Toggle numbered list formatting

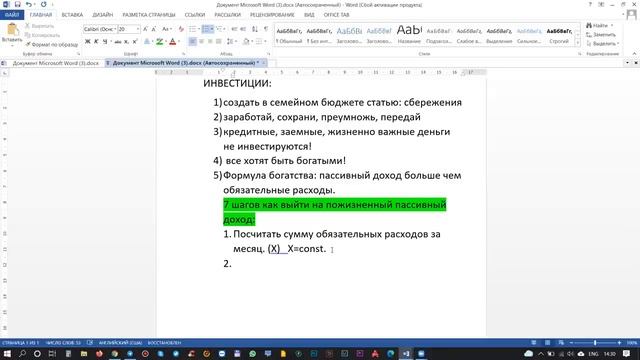click(206, 29)
